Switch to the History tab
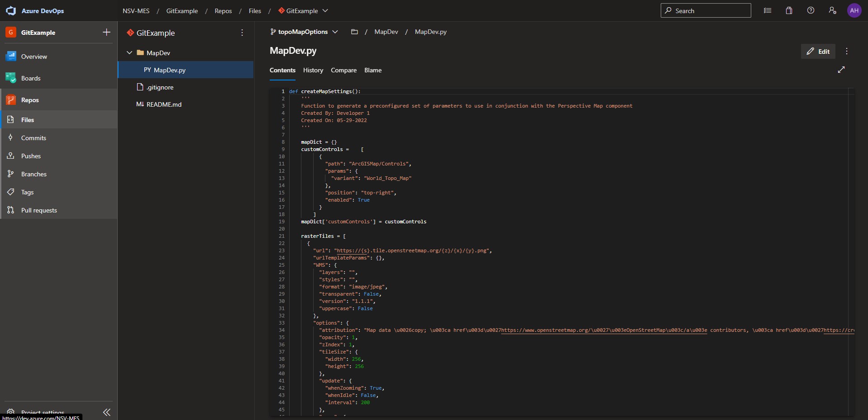Viewport: 868px width, 420px height. [313, 70]
